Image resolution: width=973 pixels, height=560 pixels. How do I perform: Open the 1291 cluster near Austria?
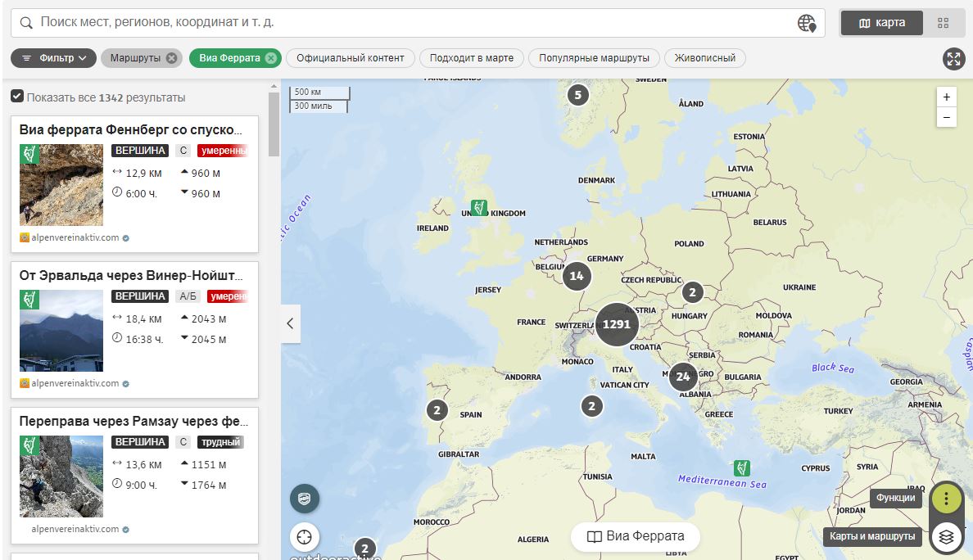(617, 324)
